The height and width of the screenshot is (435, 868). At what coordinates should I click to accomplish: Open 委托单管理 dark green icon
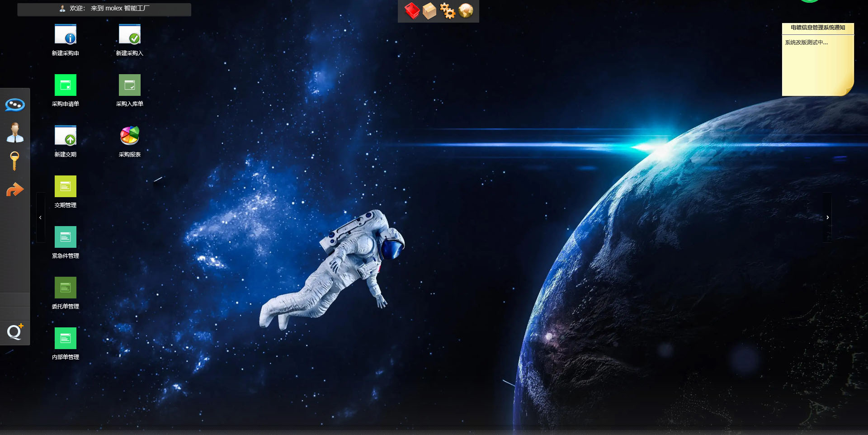click(x=66, y=288)
